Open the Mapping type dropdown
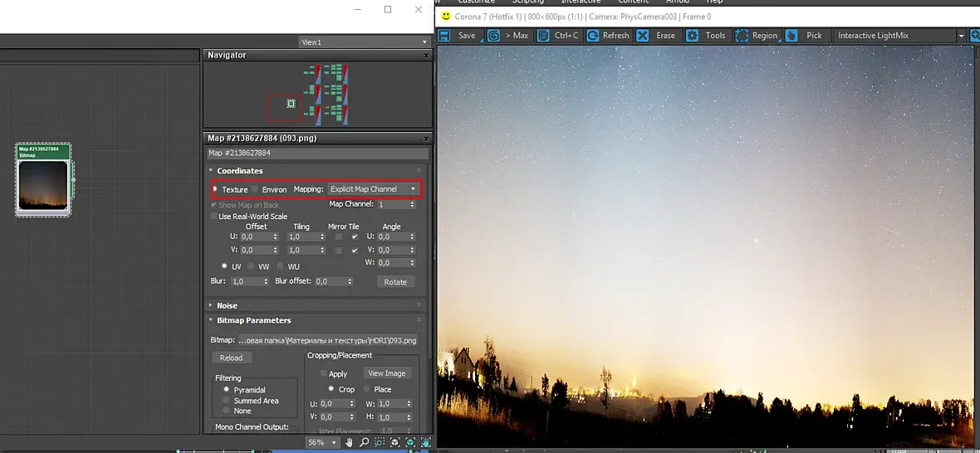 pos(373,189)
